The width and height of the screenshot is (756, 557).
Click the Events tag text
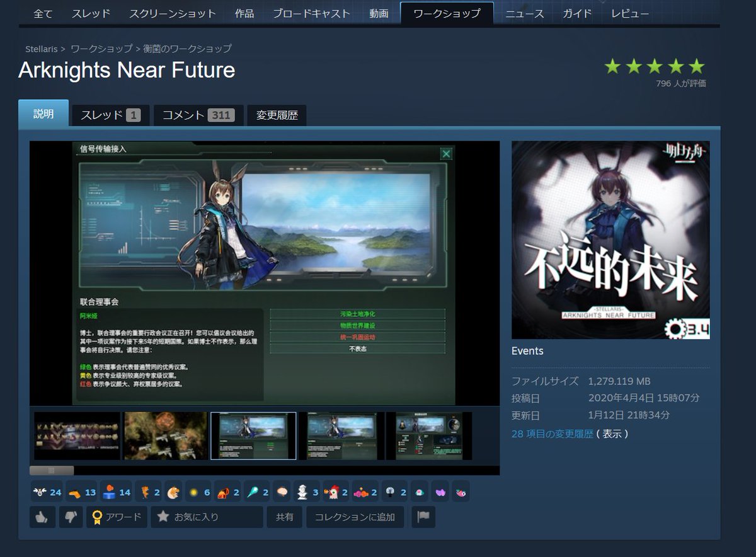527,351
